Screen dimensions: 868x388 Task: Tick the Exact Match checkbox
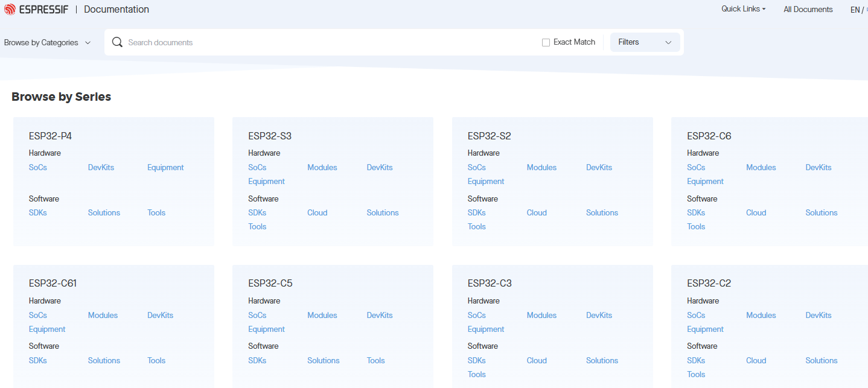coord(546,42)
